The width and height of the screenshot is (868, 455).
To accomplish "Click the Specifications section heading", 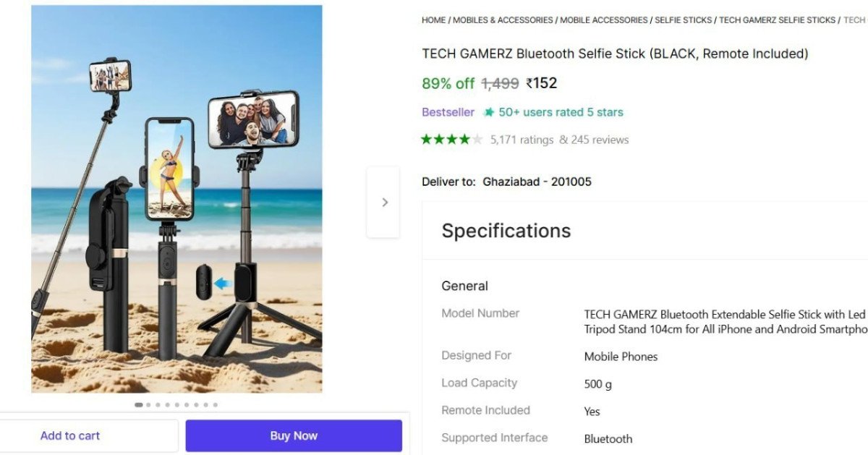I will point(506,231).
